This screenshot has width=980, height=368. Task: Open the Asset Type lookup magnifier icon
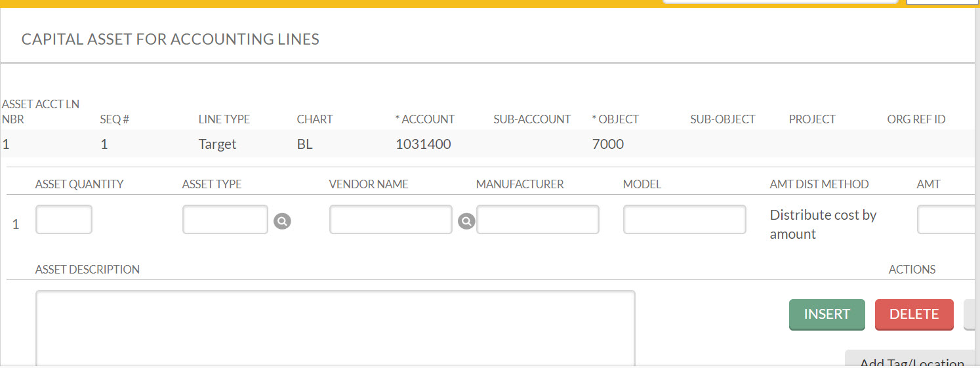tap(282, 222)
